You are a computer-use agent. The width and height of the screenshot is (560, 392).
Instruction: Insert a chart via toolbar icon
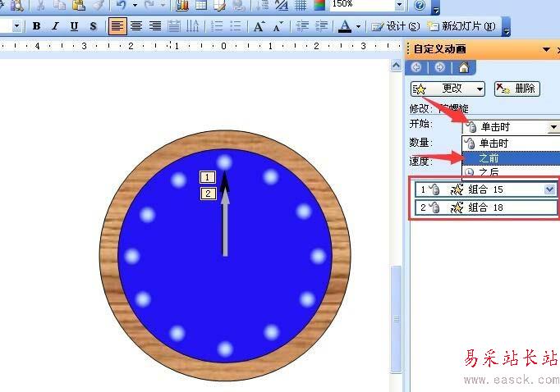pyautogui.click(x=182, y=5)
